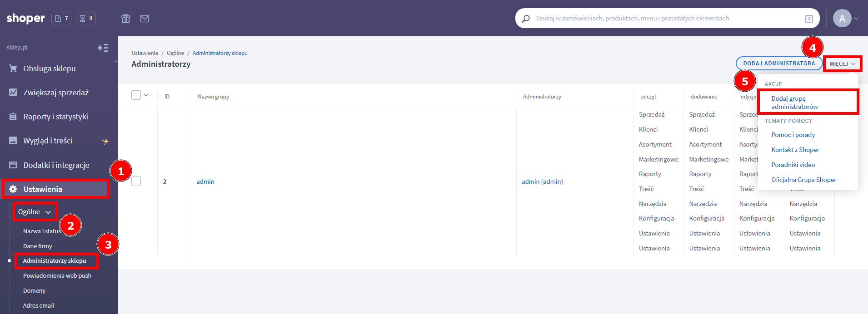Tick the select-all checkbox in table header

(136, 95)
